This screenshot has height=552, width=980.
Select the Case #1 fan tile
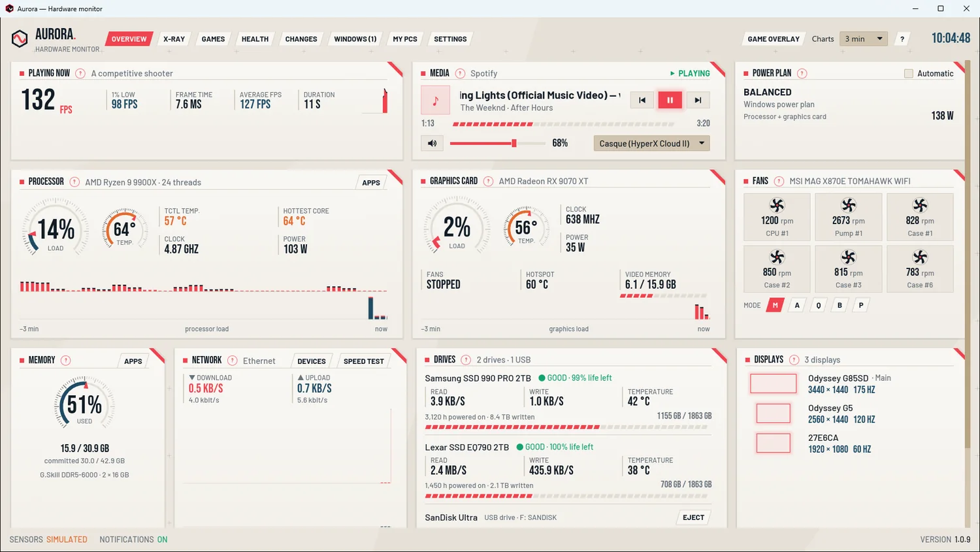pos(920,218)
